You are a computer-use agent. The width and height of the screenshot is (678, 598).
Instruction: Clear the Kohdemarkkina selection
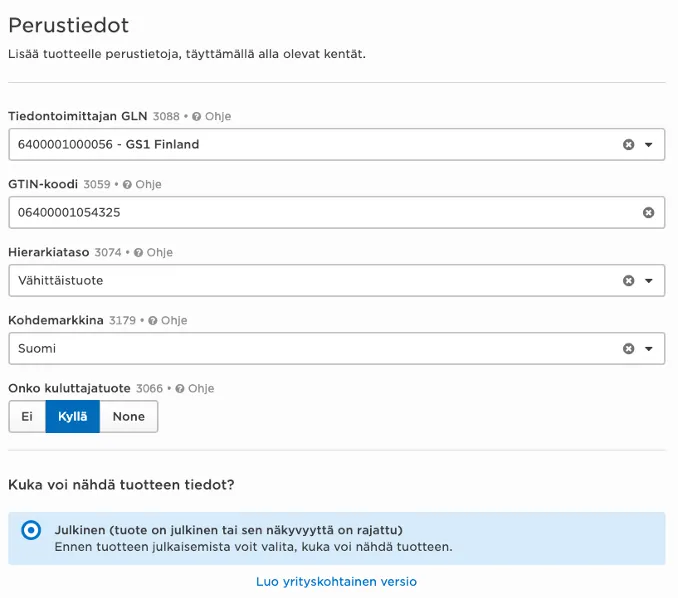pos(629,349)
